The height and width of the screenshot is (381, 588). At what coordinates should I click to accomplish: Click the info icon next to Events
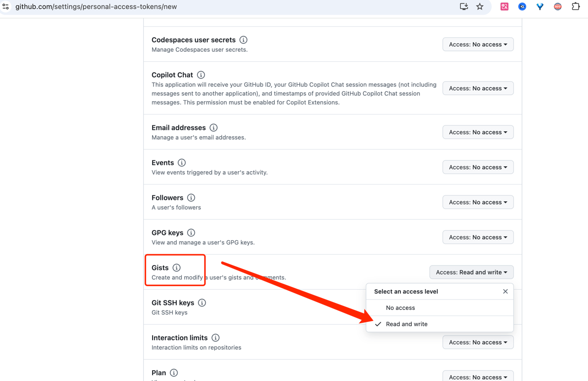[x=182, y=162]
